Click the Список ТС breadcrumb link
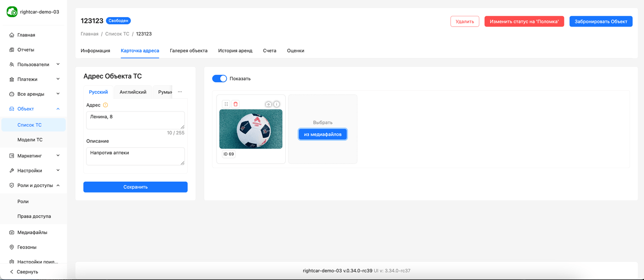 pyautogui.click(x=117, y=34)
